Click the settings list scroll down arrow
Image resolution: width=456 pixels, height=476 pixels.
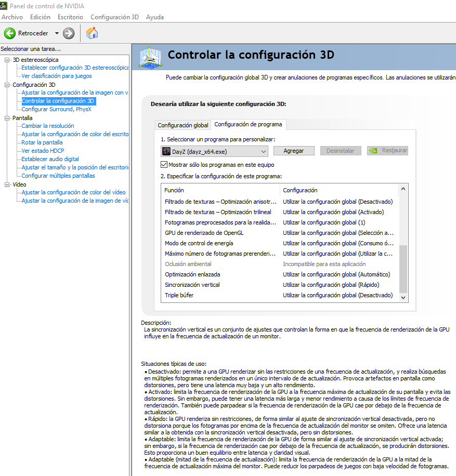(403, 297)
